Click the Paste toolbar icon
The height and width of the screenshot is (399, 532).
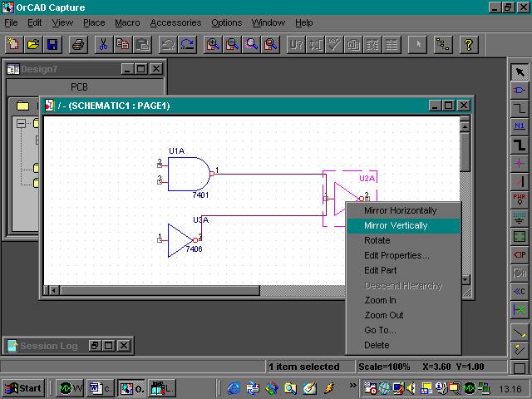(142, 44)
